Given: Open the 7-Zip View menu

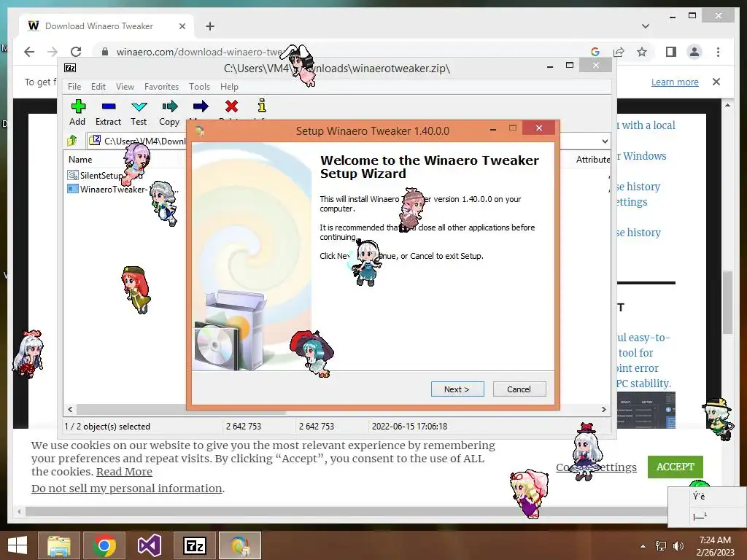Looking at the screenshot, I should click(125, 87).
